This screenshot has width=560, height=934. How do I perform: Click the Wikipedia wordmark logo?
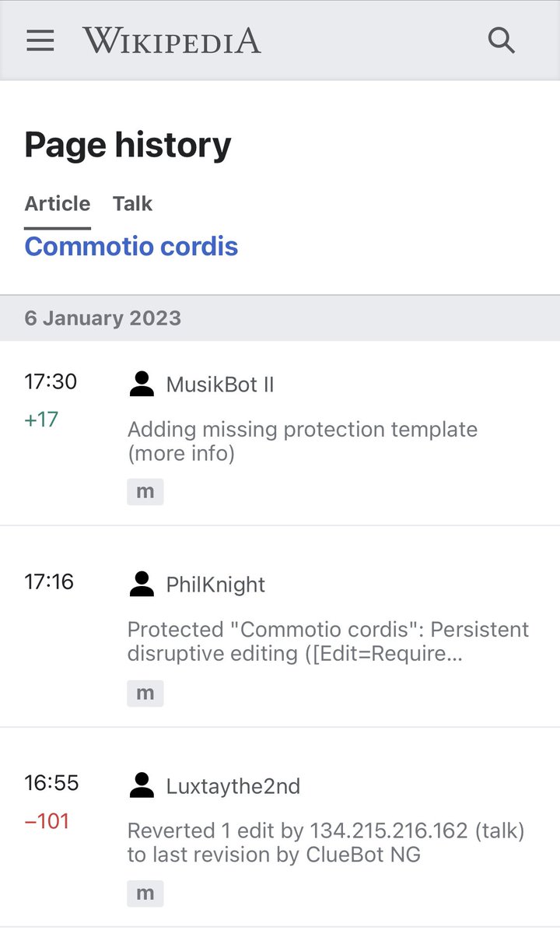(172, 40)
